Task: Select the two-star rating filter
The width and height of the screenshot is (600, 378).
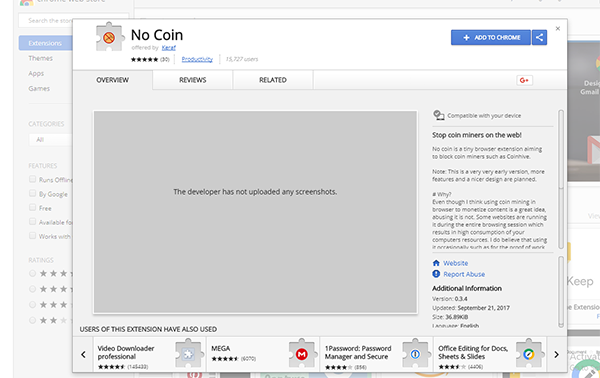Action: (33, 320)
